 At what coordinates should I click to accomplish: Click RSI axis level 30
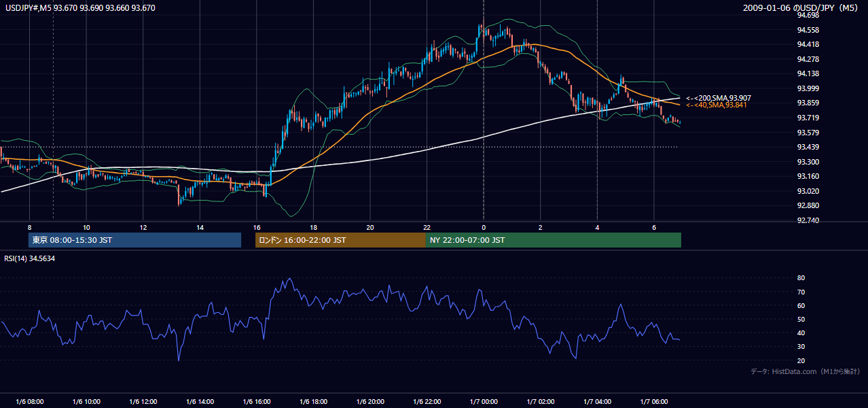point(801,347)
